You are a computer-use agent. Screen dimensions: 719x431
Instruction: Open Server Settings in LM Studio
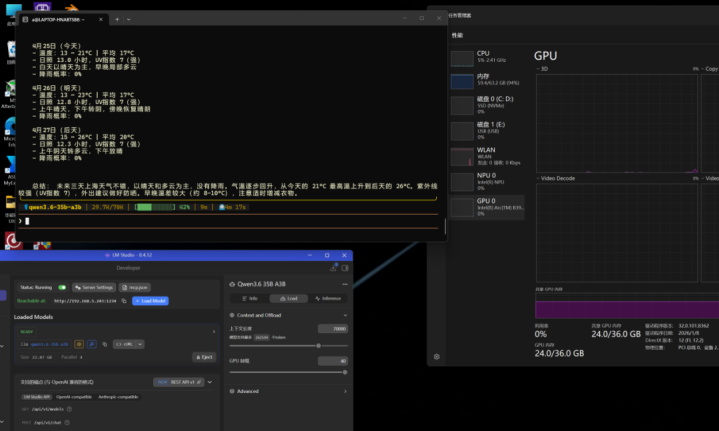coord(95,287)
